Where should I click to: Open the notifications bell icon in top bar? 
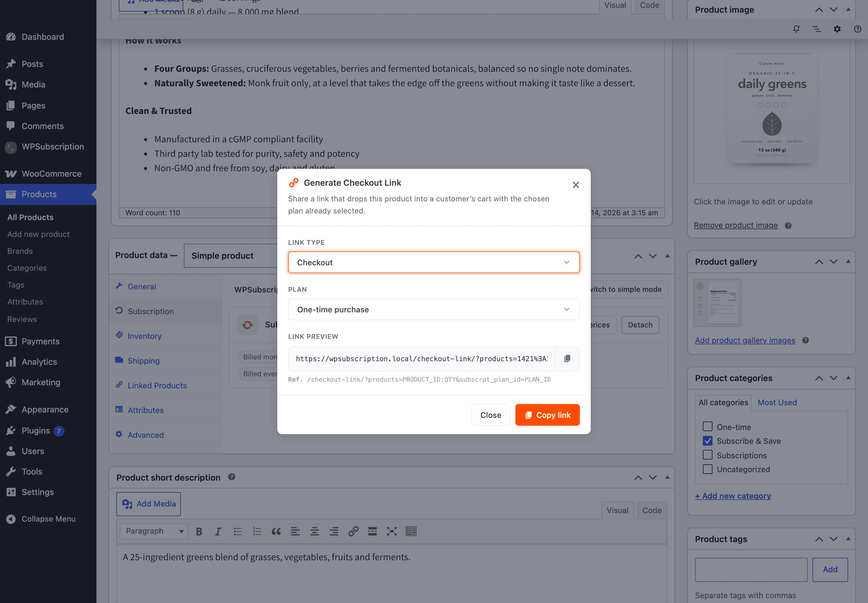(x=796, y=29)
